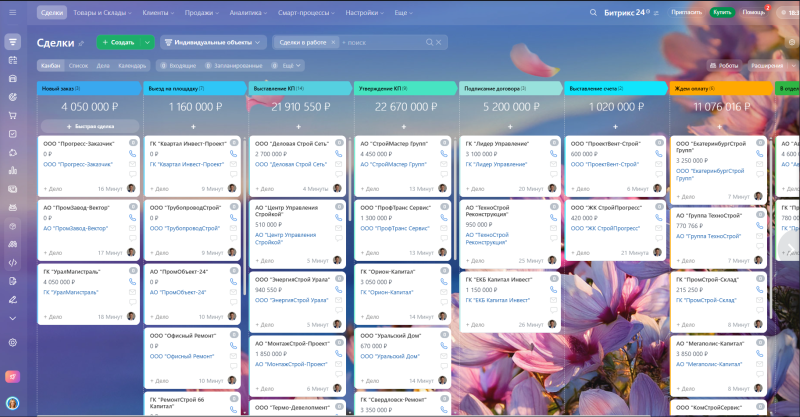Click phone icon on ГК Лидер Управление card
This screenshot has height=417, width=800.
click(553, 154)
